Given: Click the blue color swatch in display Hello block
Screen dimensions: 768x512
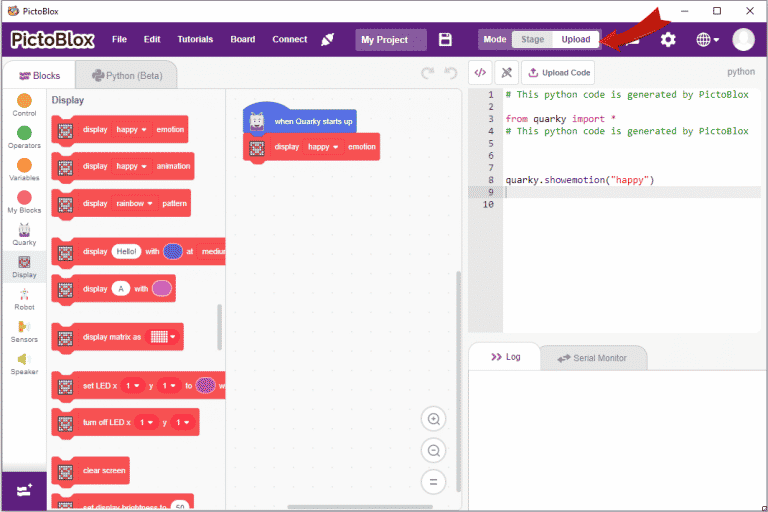Looking at the screenshot, I should (172, 252).
